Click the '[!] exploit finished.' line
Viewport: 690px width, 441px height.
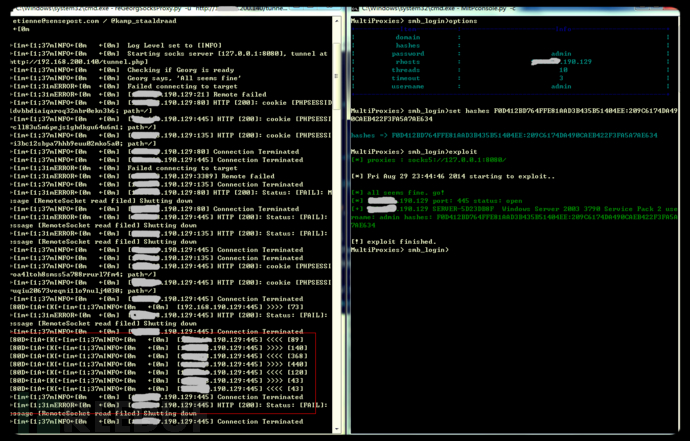393,242
